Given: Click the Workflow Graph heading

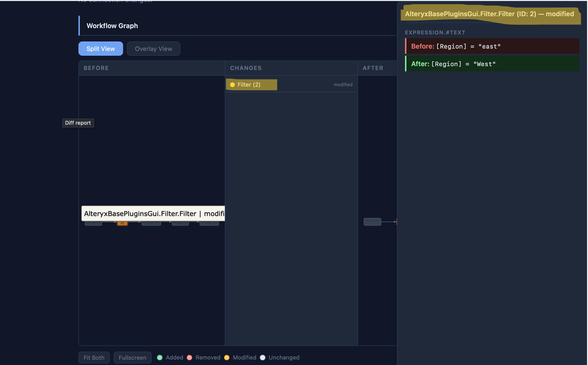Looking at the screenshot, I should [x=112, y=26].
